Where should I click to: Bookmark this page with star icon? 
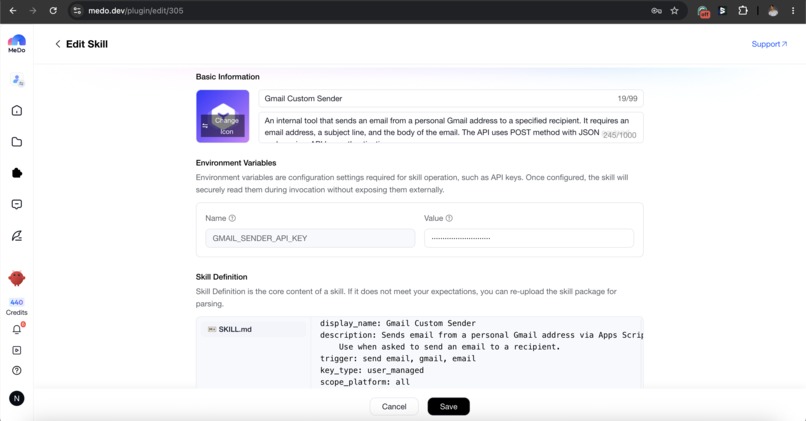[x=674, y=10]
